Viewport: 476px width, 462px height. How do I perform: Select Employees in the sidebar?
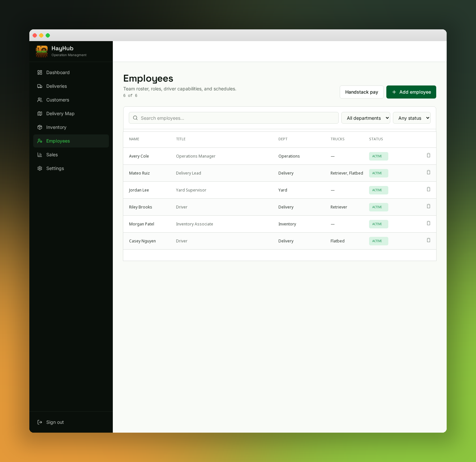point(71,141)
